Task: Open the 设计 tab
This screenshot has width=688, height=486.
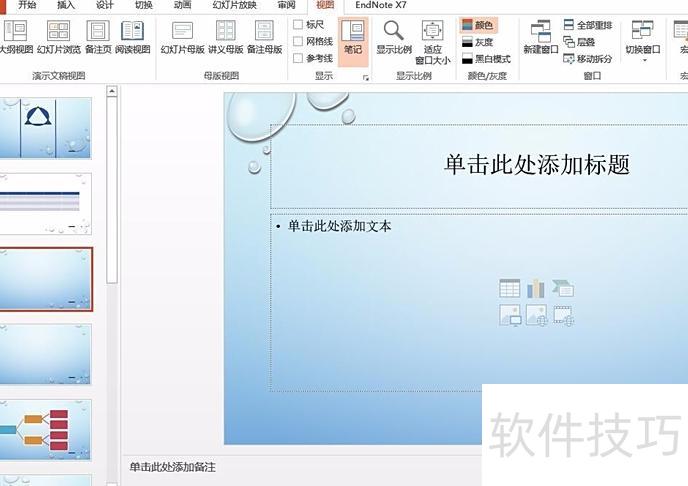Action: click(x=104, y=5)
